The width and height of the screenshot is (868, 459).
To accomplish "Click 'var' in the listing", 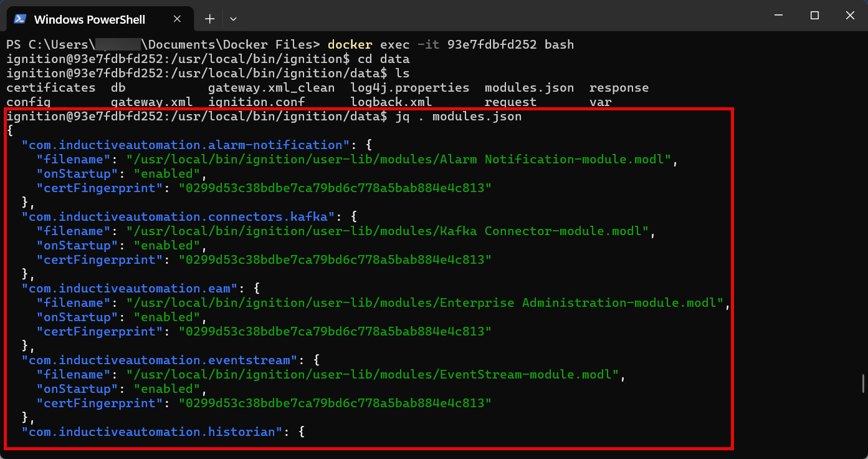I will point(601,102).
